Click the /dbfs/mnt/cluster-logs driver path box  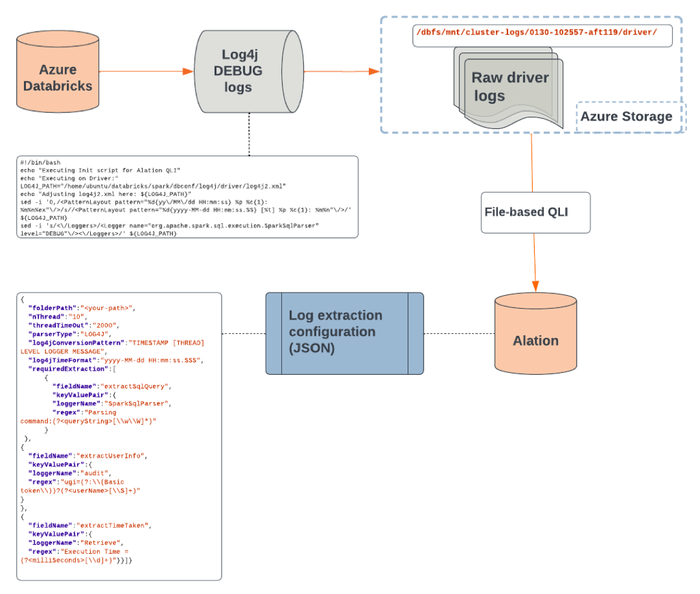pyautogui.click(x=542, y=36)
